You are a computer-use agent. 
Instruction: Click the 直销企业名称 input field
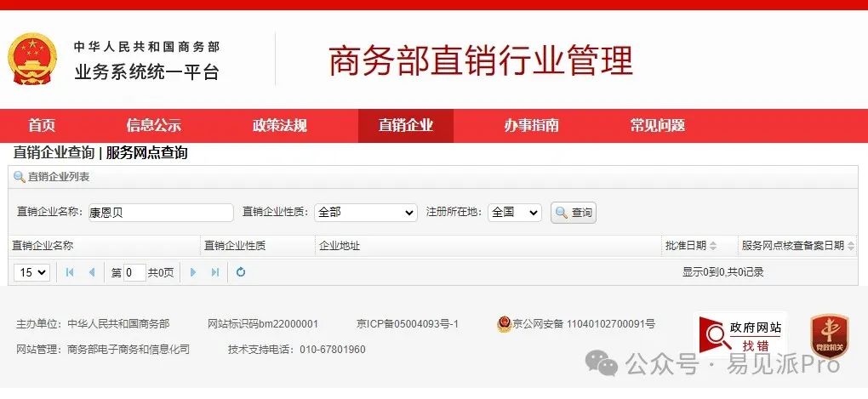(x=161, y=213)
